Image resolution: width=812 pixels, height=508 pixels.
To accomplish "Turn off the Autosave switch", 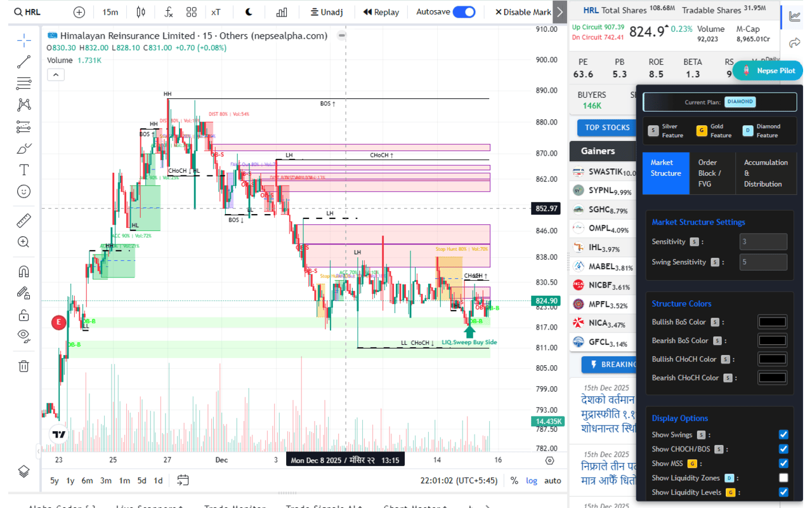I will pyautogui.click(x=464, y=11).
